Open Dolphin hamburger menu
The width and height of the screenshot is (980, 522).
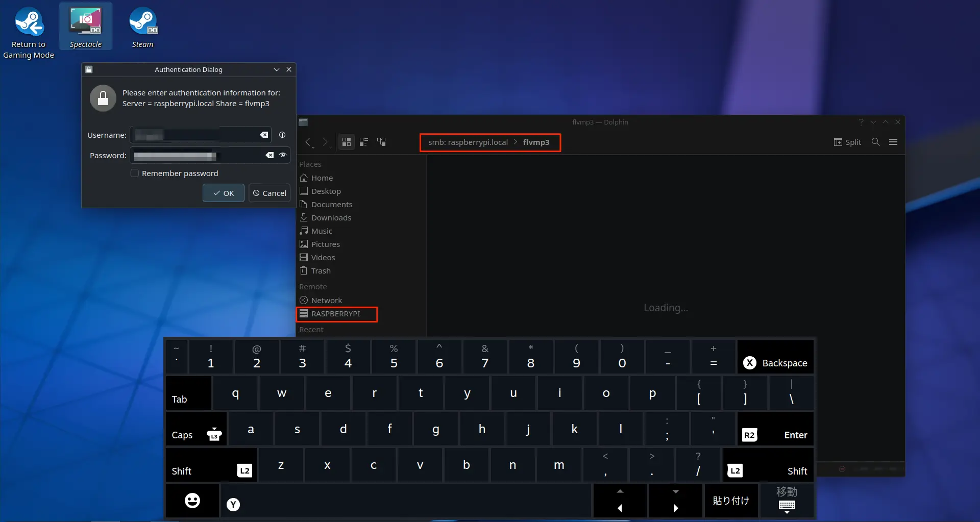(x=893, y=142)
